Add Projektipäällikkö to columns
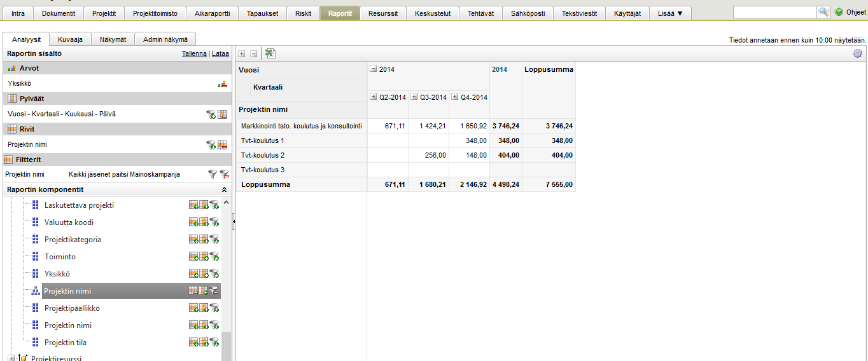 tap(204, 308)
